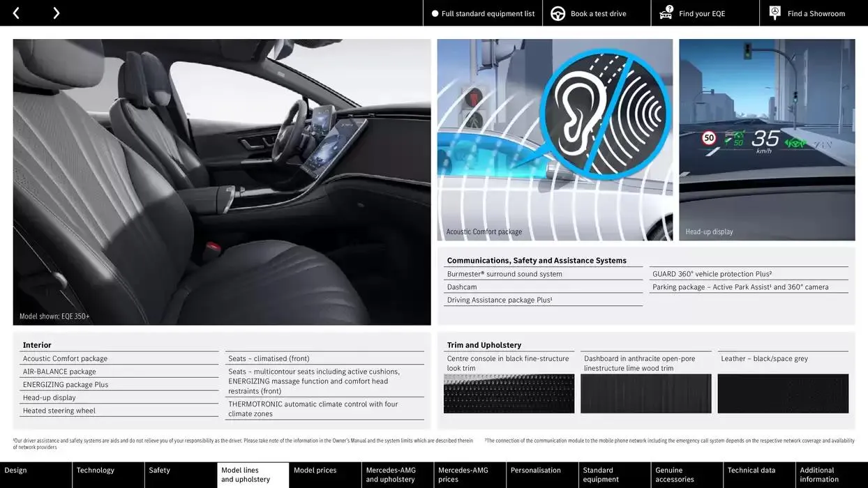Open the Technical data tab
868x488 pixels.
click(759, 475)
